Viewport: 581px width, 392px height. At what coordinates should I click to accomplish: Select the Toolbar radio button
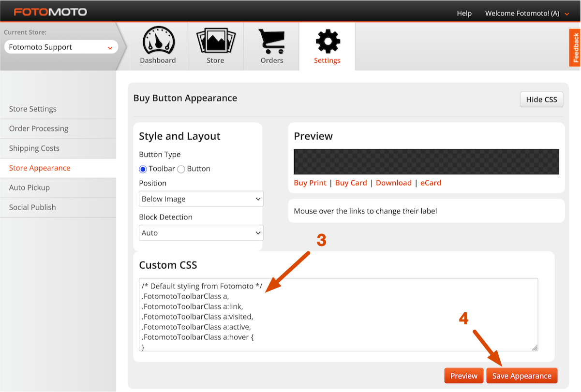point(143,169)
